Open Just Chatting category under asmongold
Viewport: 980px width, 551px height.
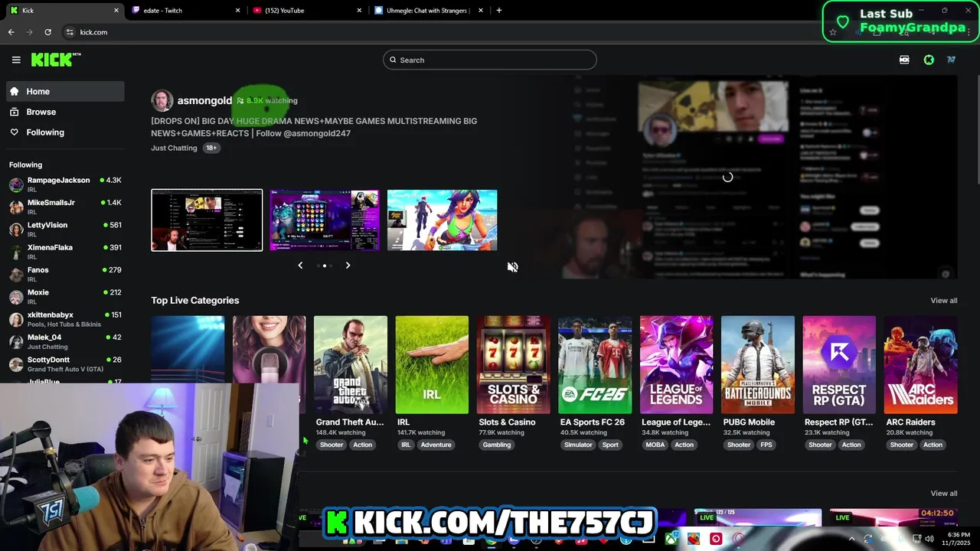click(x=174, y=148)
